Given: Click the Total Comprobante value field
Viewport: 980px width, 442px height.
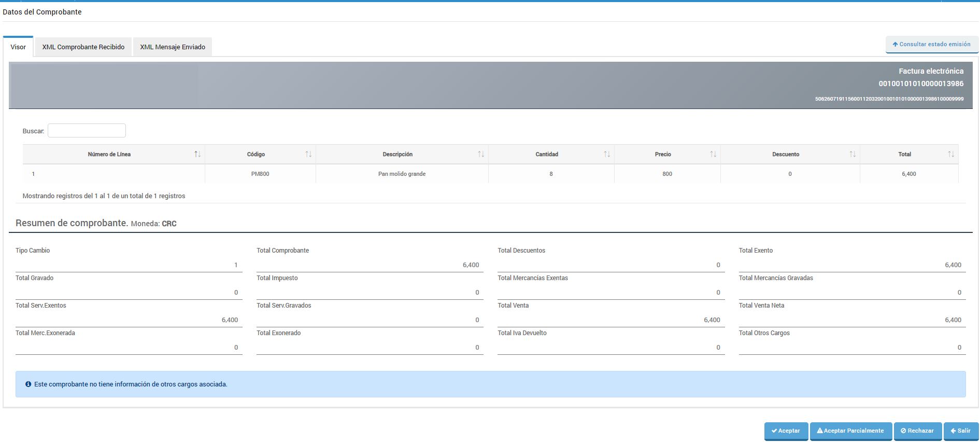Looking at the screenshot, I should pyautogui.click(x=370, y=265).
